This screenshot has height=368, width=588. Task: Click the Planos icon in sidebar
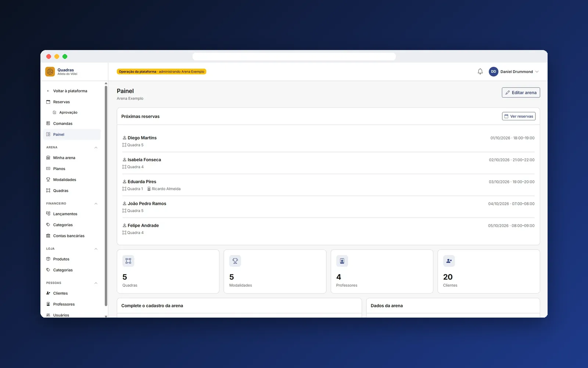coord(48,169)
